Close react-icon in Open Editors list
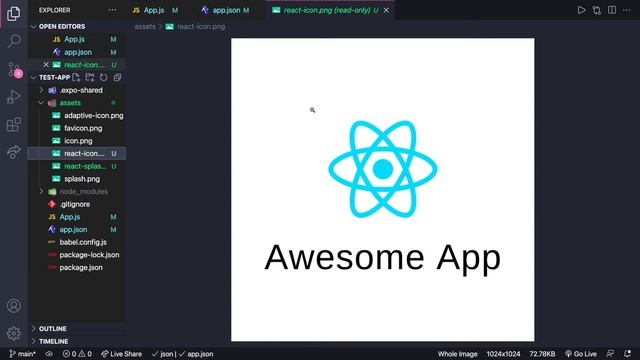The image size is (640, 360). (x=46, y=64)
